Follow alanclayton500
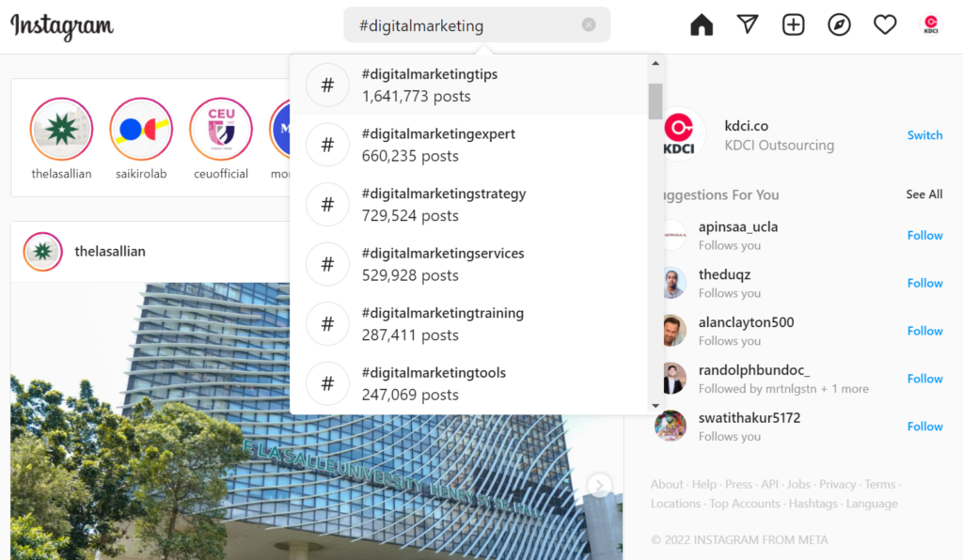Viewport: 963px width, 560px height. (x=925, y=332)
